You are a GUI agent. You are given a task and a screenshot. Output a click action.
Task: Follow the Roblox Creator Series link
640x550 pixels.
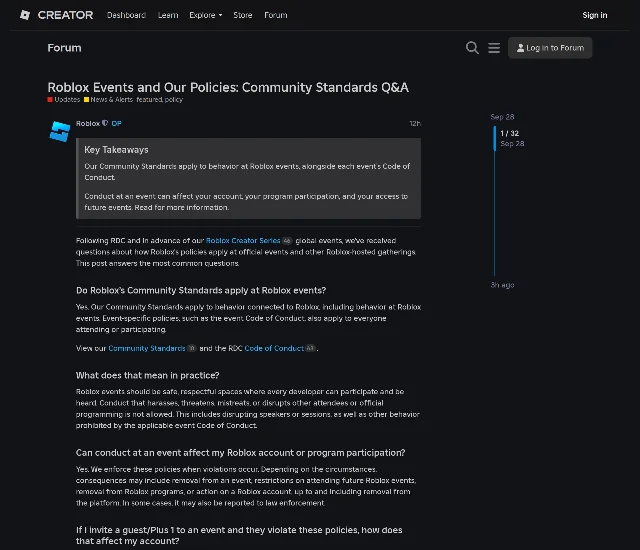[243, 241]
